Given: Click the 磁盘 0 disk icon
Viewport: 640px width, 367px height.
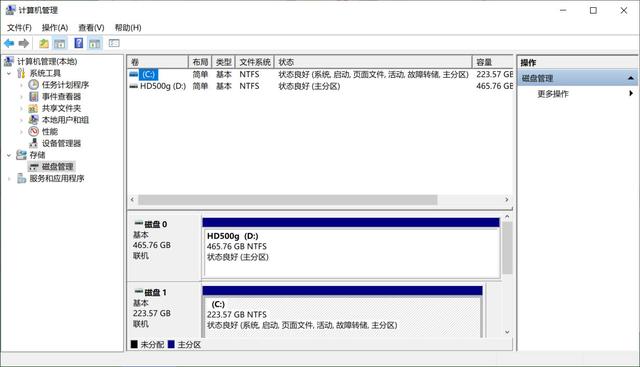Looking at the screenshot, I should (139, 224).
